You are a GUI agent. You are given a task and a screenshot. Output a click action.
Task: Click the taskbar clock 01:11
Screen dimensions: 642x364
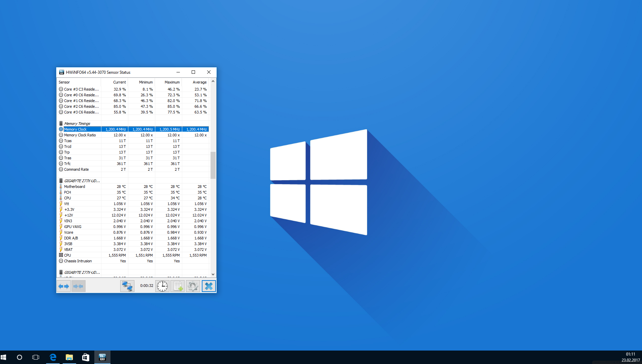click(x=631, y=354)
